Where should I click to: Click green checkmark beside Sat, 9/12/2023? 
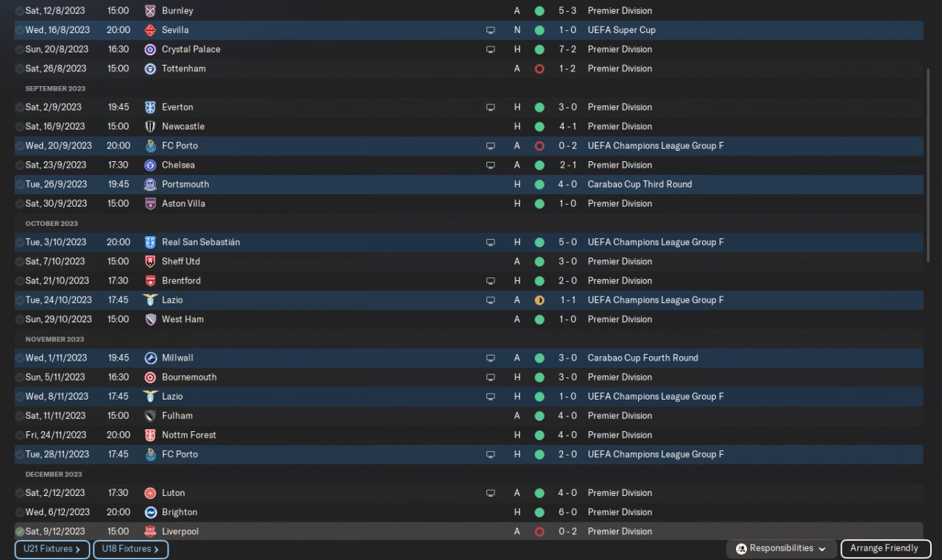[19, 531]
